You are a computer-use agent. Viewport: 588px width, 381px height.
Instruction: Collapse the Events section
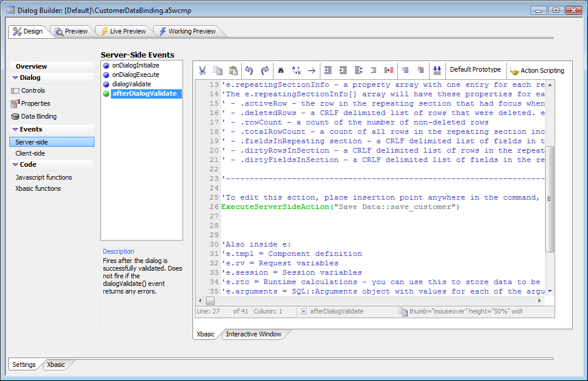pos(15,129)
